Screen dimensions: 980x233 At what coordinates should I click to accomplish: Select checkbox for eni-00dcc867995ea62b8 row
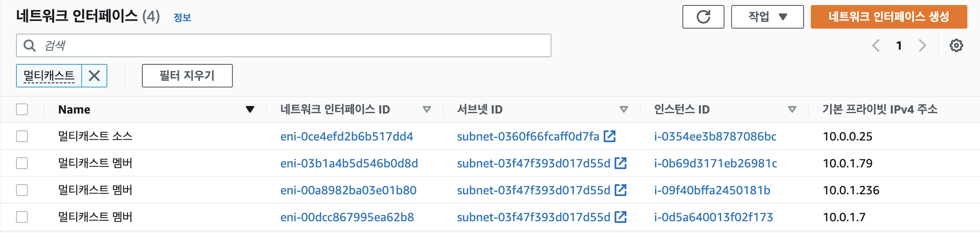[22, 217]
